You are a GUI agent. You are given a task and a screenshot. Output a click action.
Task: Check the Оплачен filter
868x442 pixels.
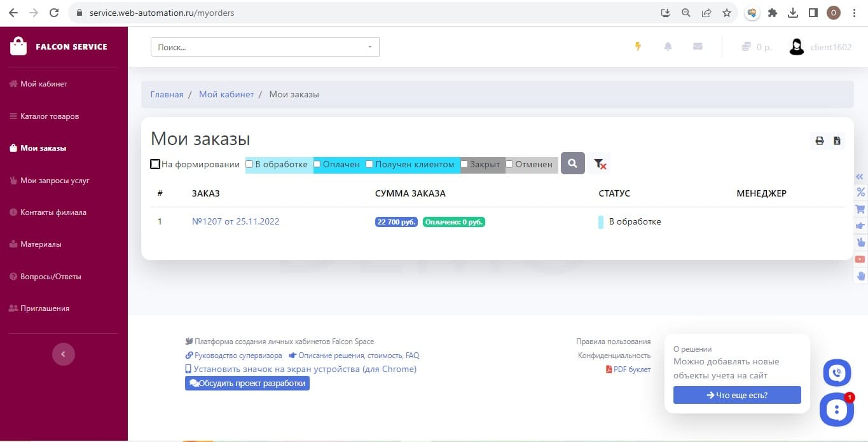point(317,164)
